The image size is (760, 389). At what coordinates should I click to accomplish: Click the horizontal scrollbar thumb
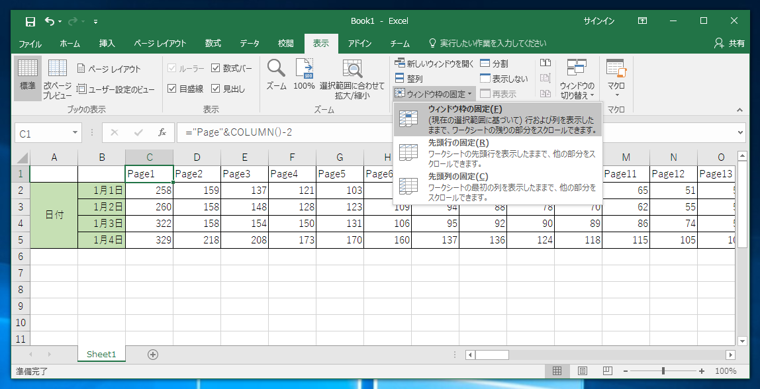[491, 355]
